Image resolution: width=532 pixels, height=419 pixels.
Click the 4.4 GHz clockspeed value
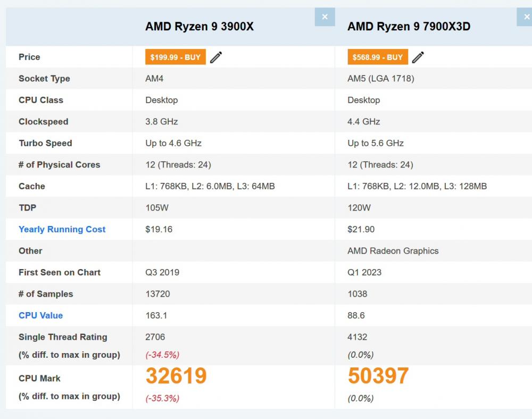(364, 121)
